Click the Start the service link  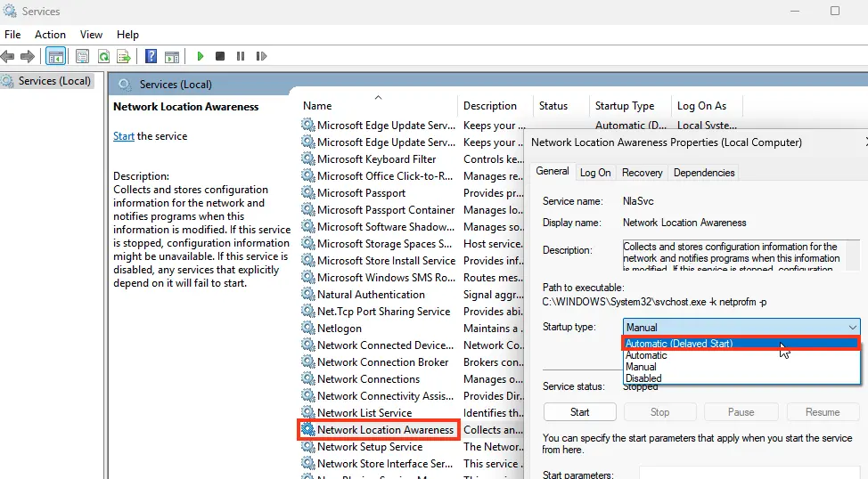tap(124, 136)
